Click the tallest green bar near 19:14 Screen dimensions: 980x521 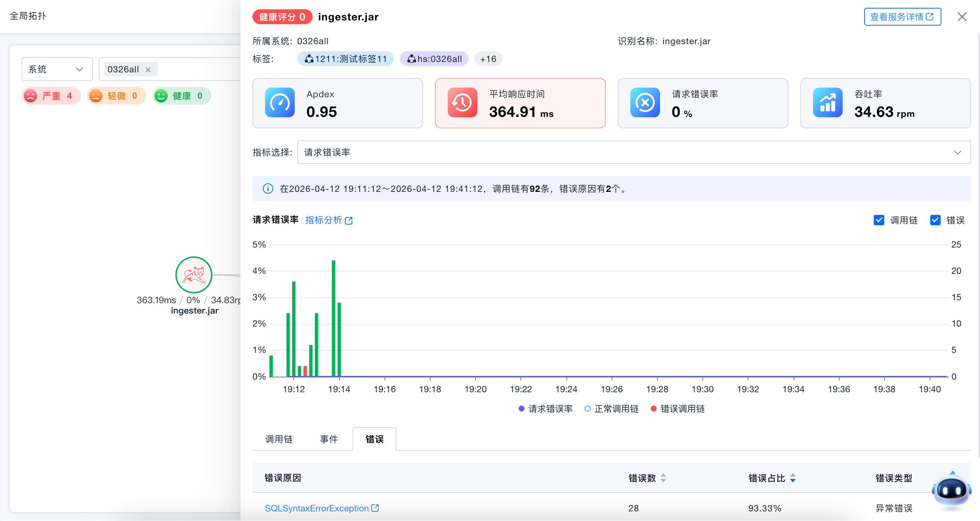coord(334,318)
